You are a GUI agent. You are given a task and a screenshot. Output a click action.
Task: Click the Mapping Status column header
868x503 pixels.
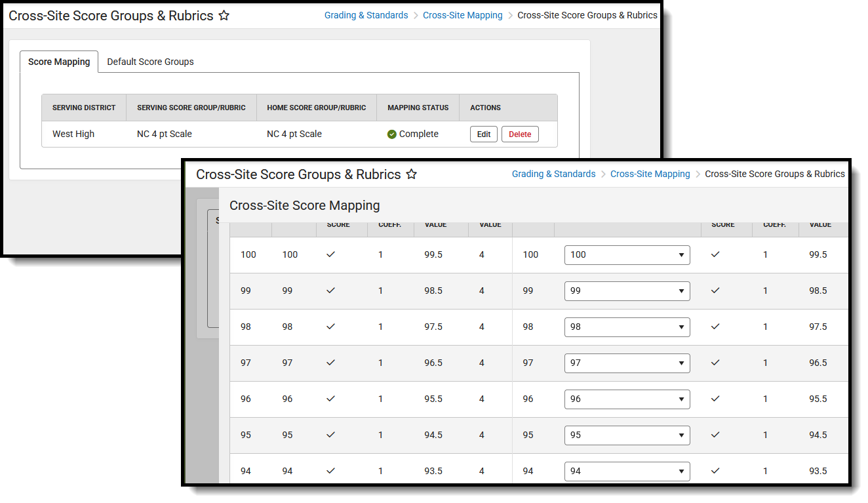pyautogui.click(x=418, y=108)
